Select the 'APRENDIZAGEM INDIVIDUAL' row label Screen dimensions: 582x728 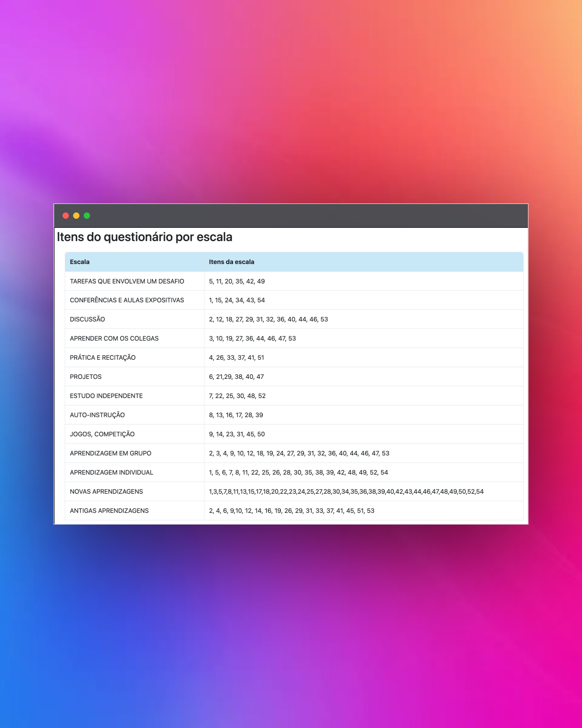pos(111,472)
